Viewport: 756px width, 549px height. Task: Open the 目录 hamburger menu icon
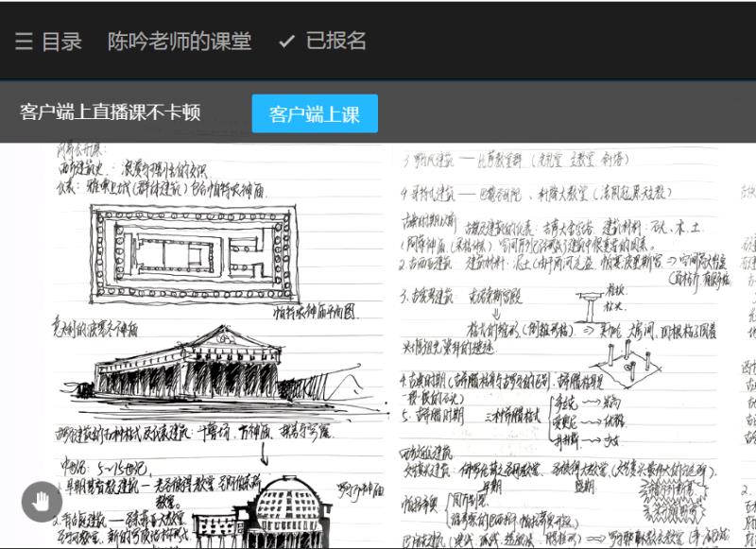[x=24, y=42]
